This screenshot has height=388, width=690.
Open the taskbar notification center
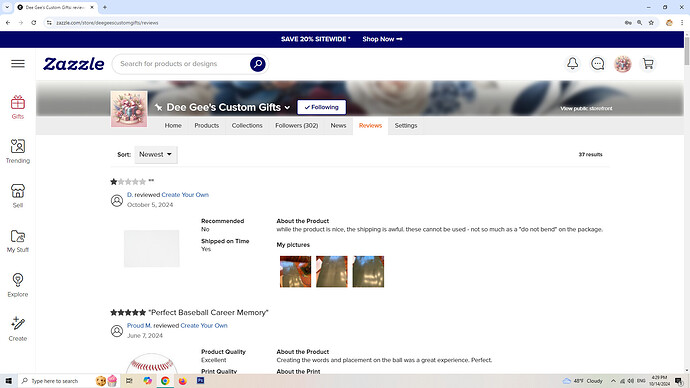679,381
